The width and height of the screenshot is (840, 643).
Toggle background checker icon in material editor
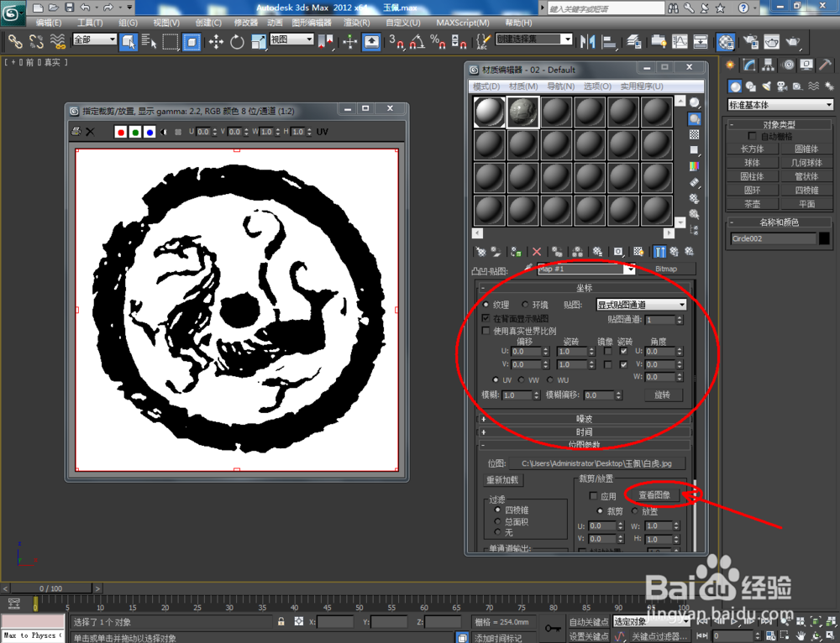pos(695,134)
